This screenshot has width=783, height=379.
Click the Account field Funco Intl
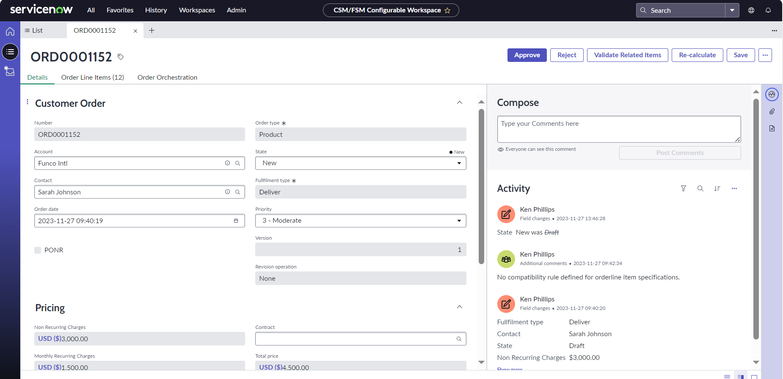coord(139,163)
